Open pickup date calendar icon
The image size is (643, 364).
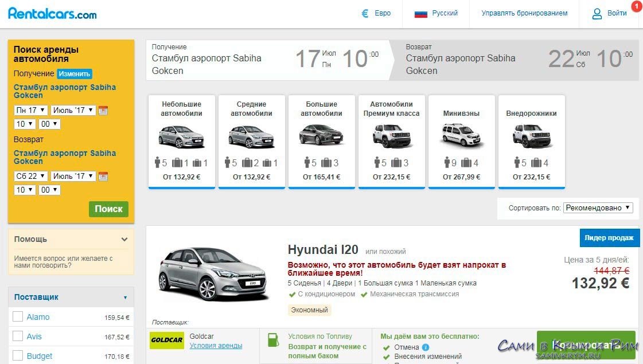coord(103,110)
